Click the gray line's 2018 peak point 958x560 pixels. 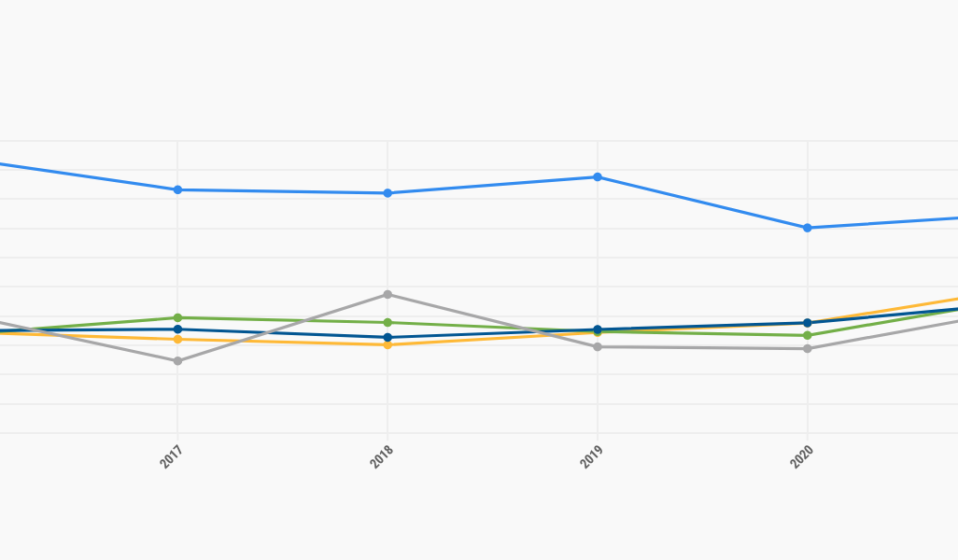[387, 294]
